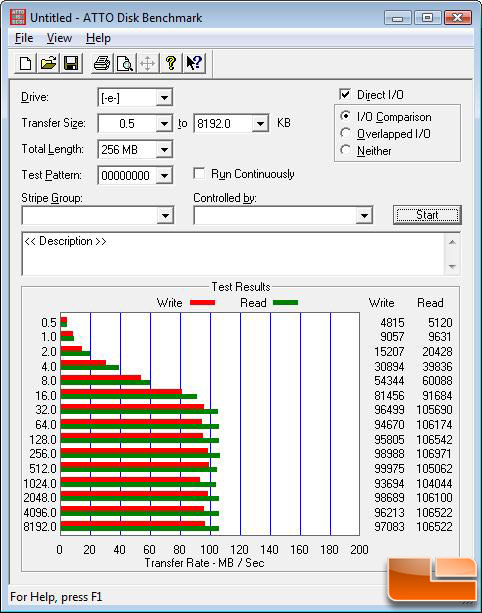Viewport: 482px width, 613px height.
Task: Click Description scrollbar down arrow
Action: 452,266
